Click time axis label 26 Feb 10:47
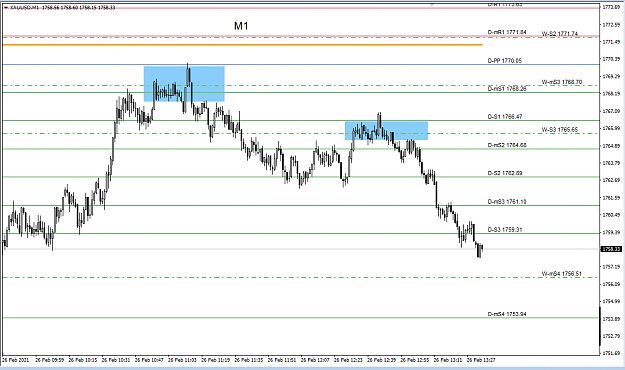Screen dimensions: 625x370 click(149, 360)
